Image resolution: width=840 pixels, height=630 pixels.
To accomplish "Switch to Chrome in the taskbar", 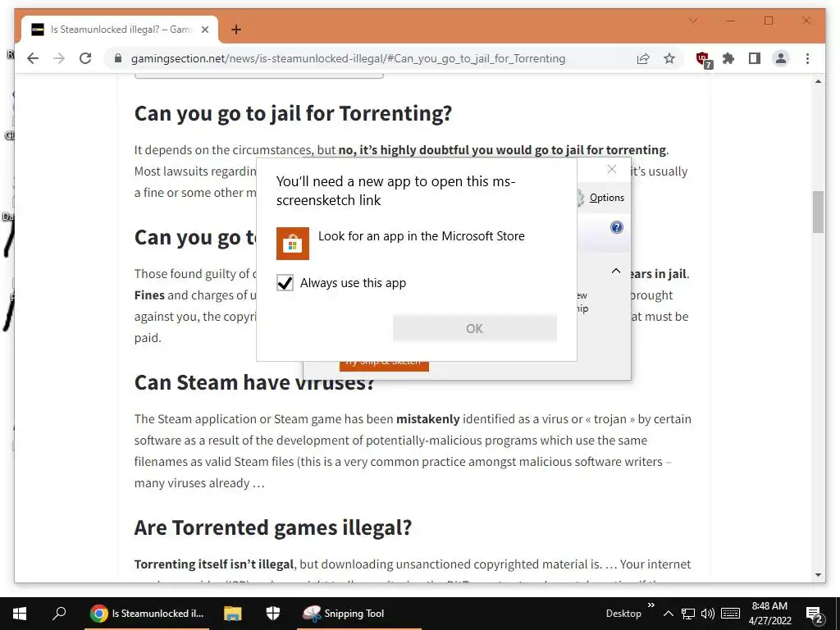I will pyautogui.click(x=148, y=614).
